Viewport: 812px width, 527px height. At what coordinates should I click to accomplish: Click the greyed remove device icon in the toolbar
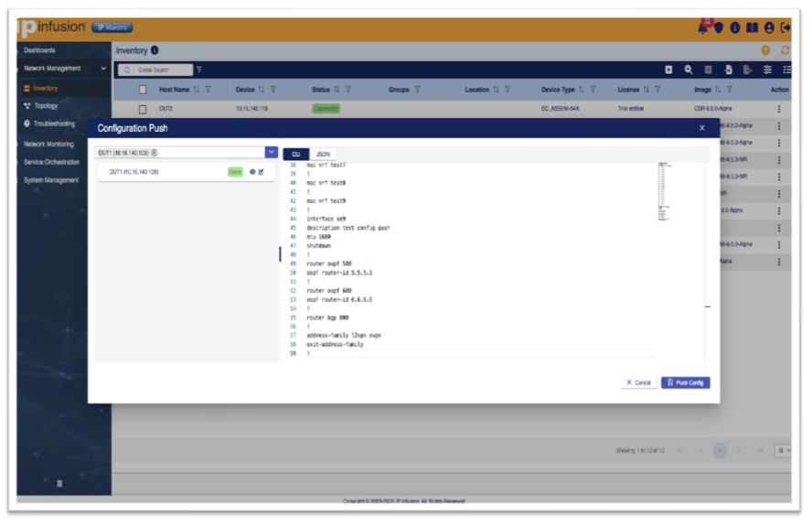point(708,70)
